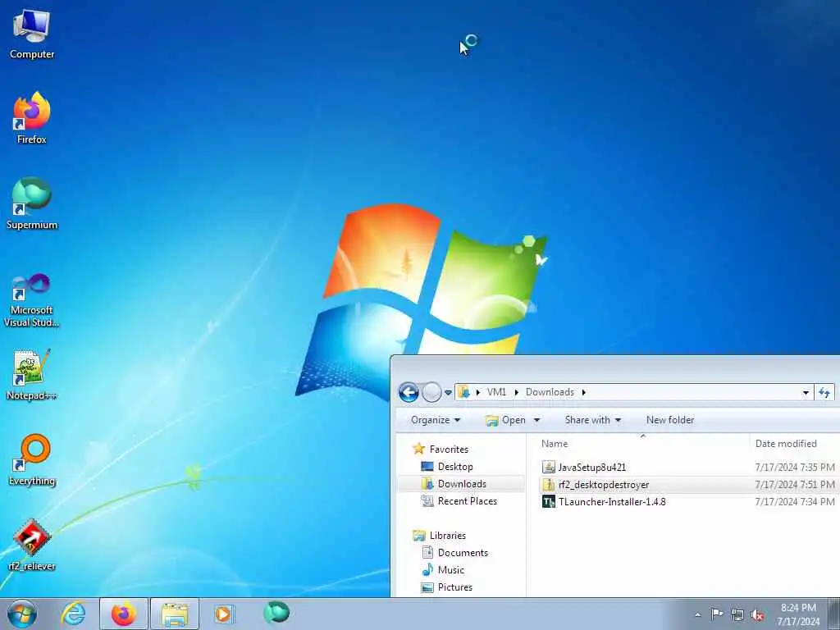Open the Organize menu
This screenshot has width=840, height=630.
click(436, 420)
